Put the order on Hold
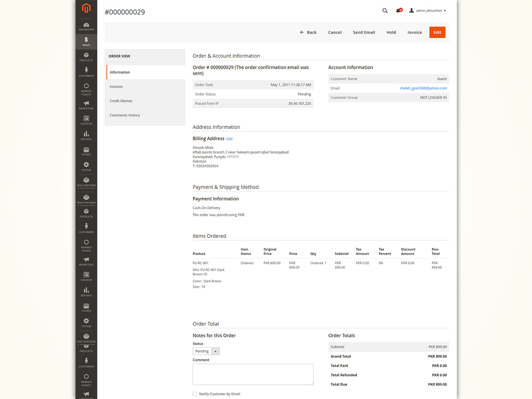This screenshot has height=399, width=532. 391,32
